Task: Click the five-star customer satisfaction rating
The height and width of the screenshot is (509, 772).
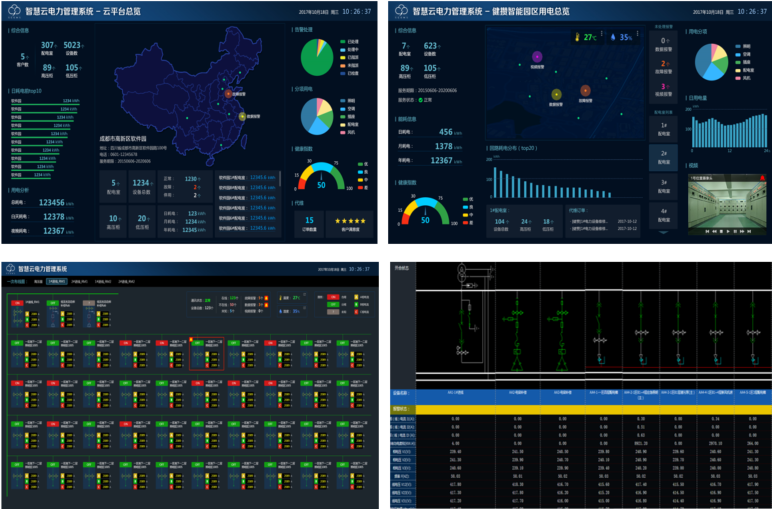Action: 350,220
